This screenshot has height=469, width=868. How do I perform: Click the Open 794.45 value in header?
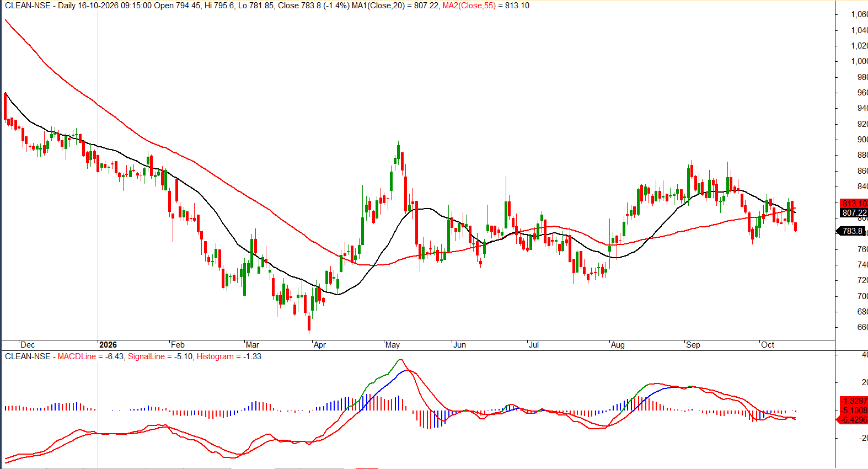(177, 6)
